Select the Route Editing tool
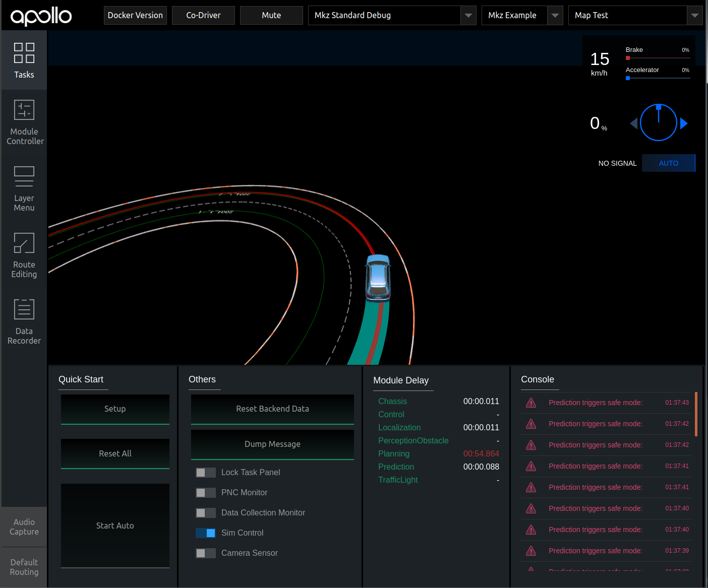Viewport: 708px width, 588px height. click(24, 256)
